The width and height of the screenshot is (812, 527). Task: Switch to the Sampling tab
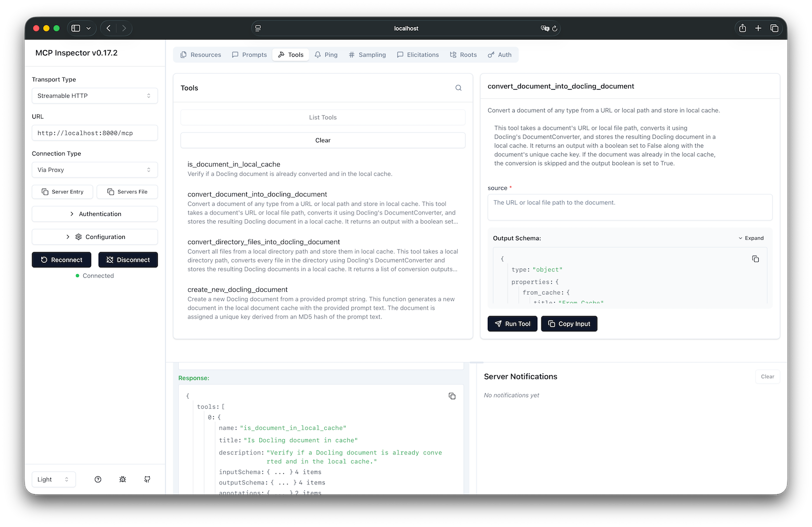point(367,55)
